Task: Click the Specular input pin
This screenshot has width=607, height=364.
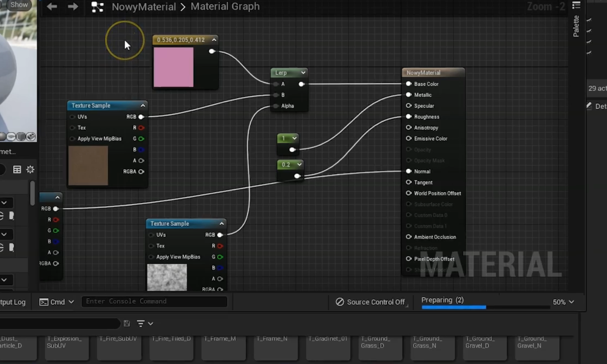Action: 408,106
